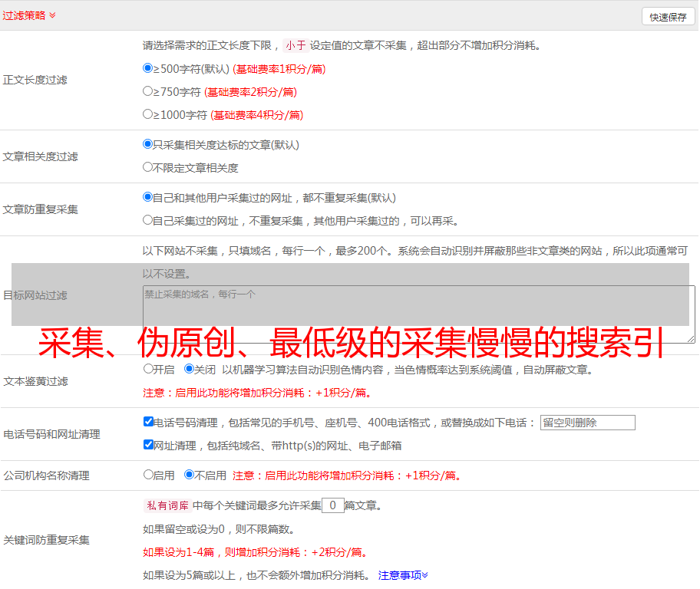Click the 禁止采集的域名 text area

(418, 314)
